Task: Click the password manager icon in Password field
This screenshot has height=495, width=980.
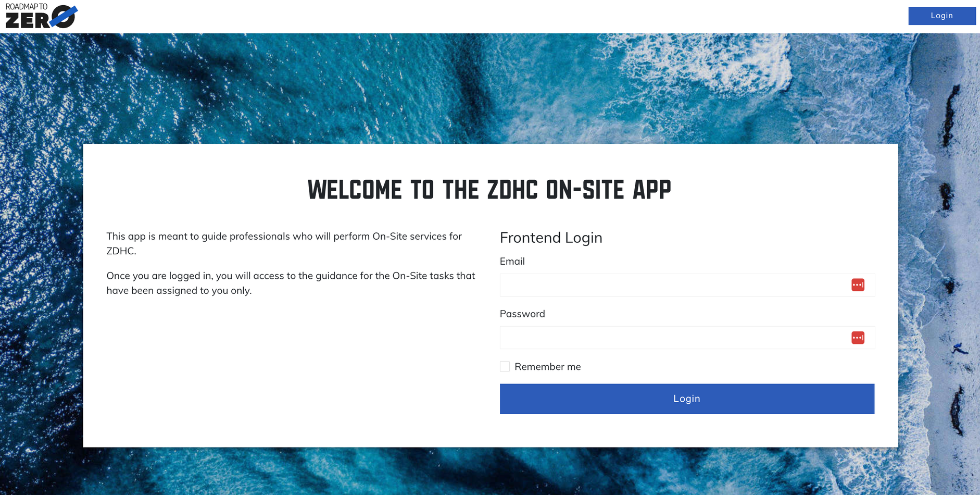Action: click(x=858, y=338)
